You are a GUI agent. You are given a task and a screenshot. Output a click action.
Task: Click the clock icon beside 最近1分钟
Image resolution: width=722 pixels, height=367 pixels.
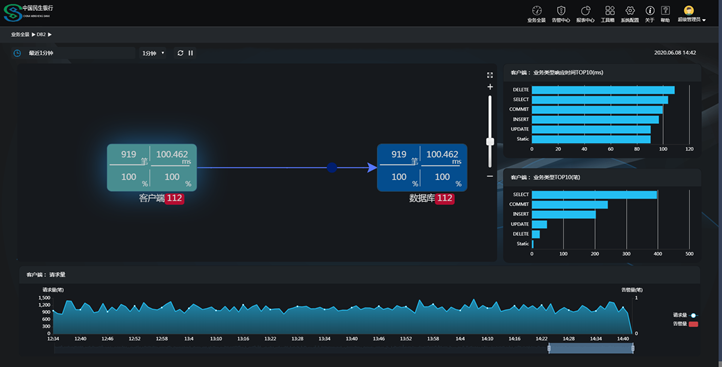[x=17, y=53]
